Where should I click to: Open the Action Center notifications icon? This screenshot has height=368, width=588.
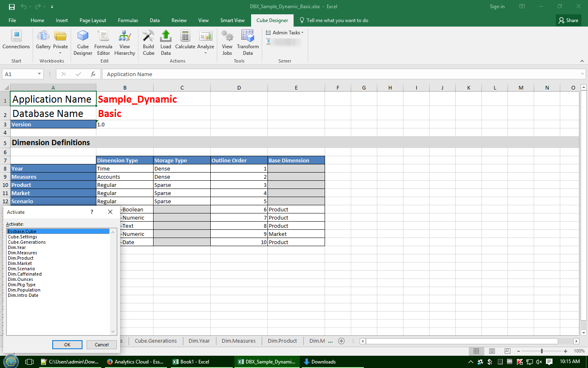pyautogui.click(x=549, y=362)
